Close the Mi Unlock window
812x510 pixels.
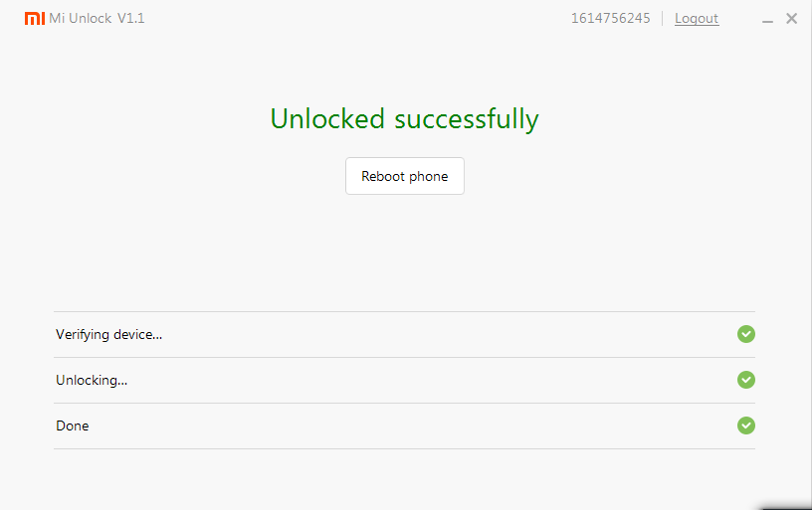click(792, 18)
